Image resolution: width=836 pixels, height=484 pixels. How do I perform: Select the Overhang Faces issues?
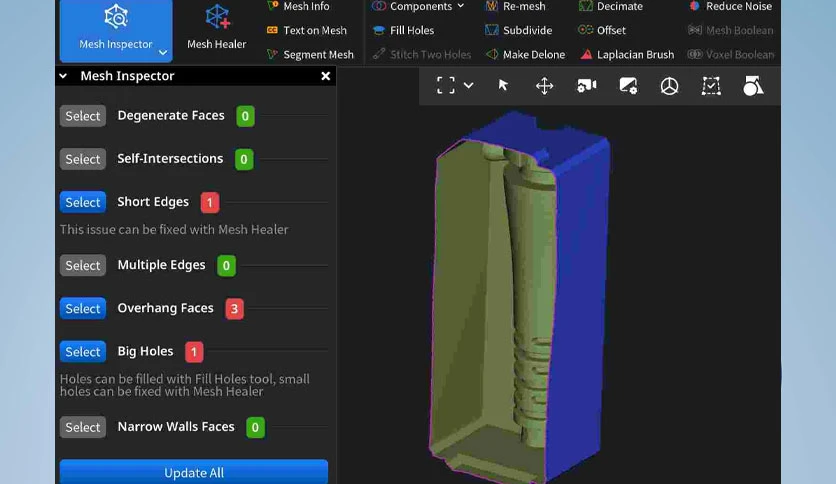pos(83,309)
